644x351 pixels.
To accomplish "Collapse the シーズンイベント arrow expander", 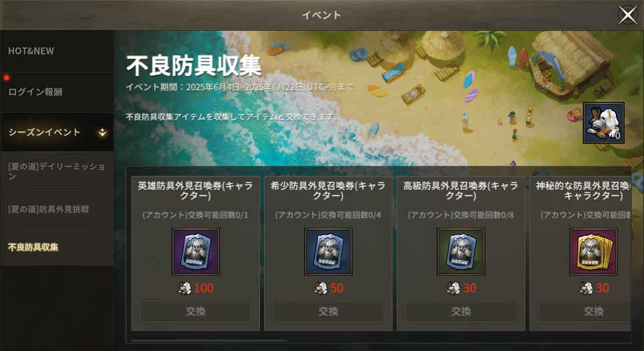I will click(x=102, y=132).
